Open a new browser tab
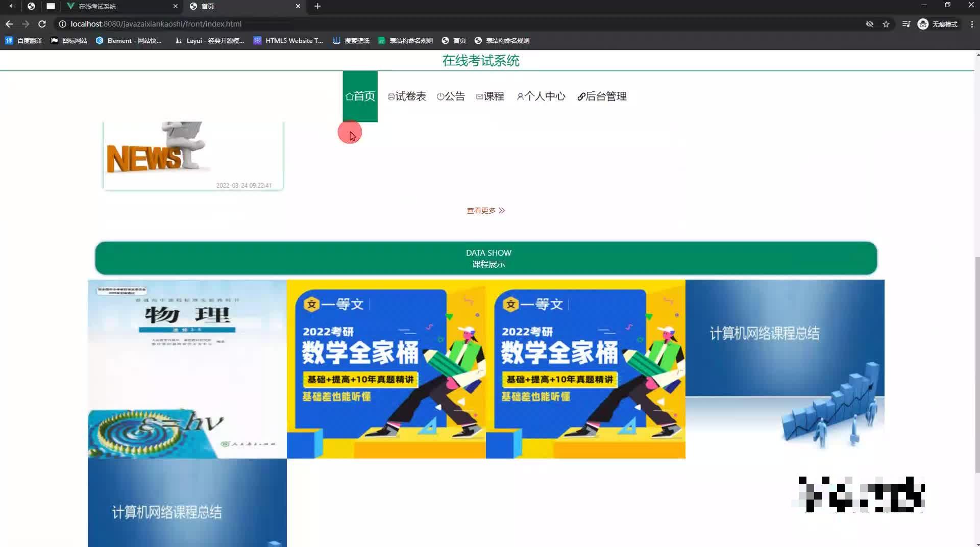980x547 pixels. pos(317,6)
